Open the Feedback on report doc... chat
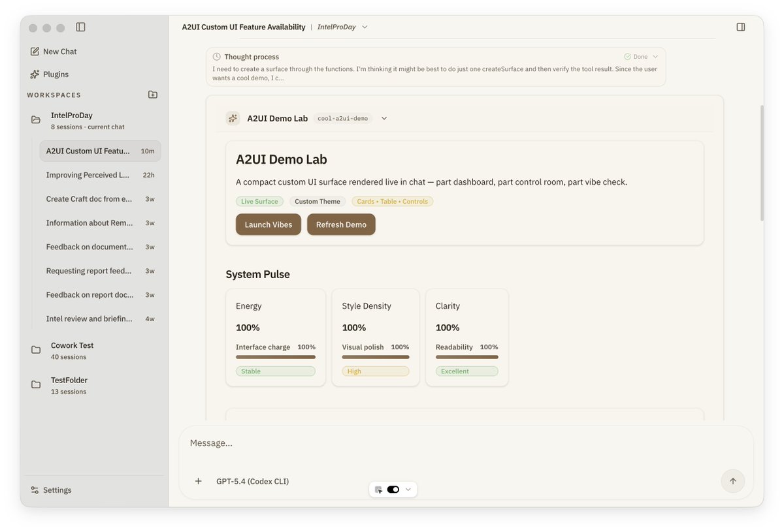The image size is (784, 532). pyautogui.click(x=100, y=295)
